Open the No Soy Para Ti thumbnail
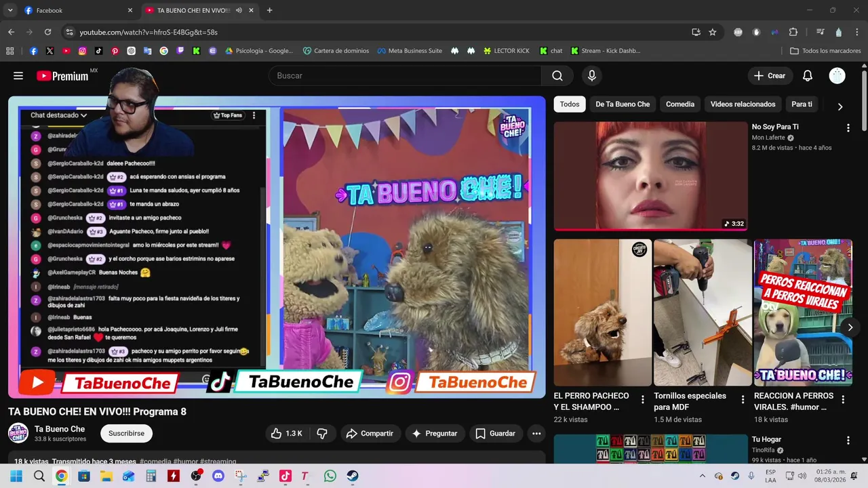This screenshot has height=488, width=868. click(650, 176)
